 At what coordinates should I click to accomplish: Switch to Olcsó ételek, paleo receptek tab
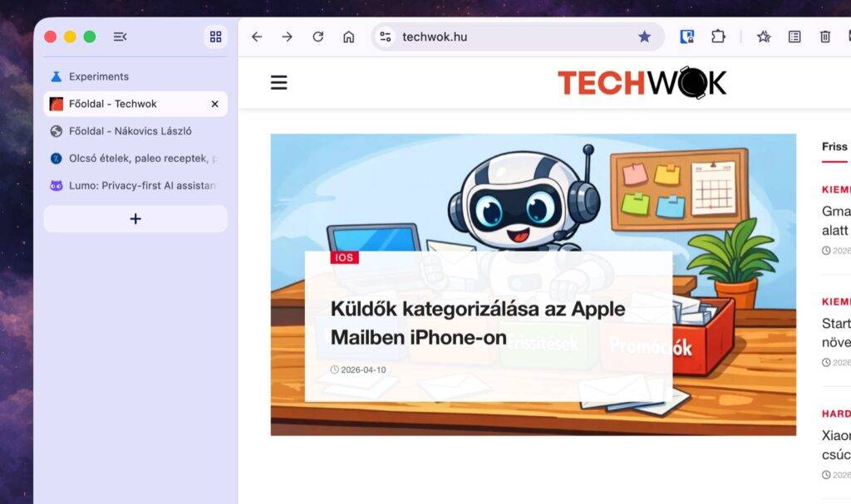pyautogui.click(x=135, y=158)
